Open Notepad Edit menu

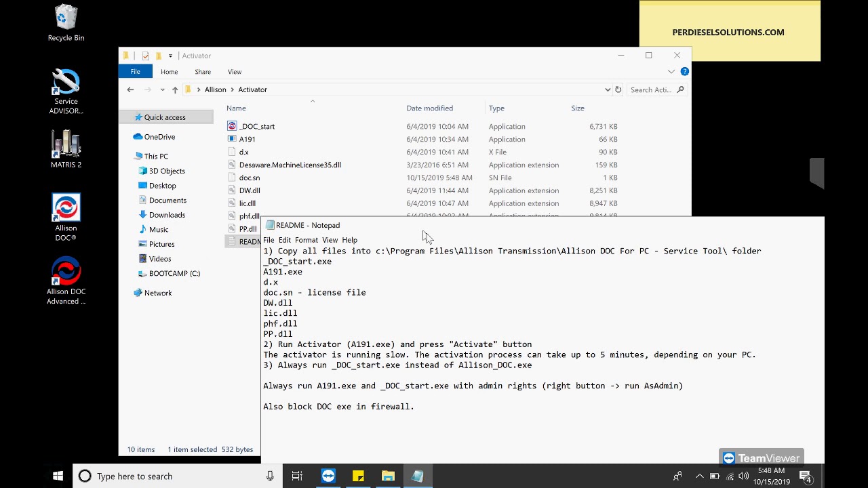285,240
